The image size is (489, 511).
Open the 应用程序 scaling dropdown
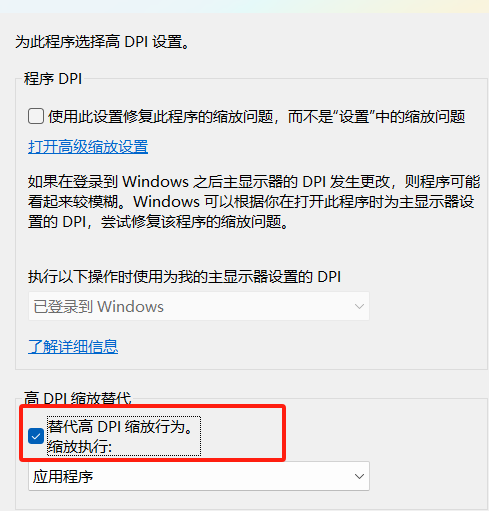click(x=199, y=476)
